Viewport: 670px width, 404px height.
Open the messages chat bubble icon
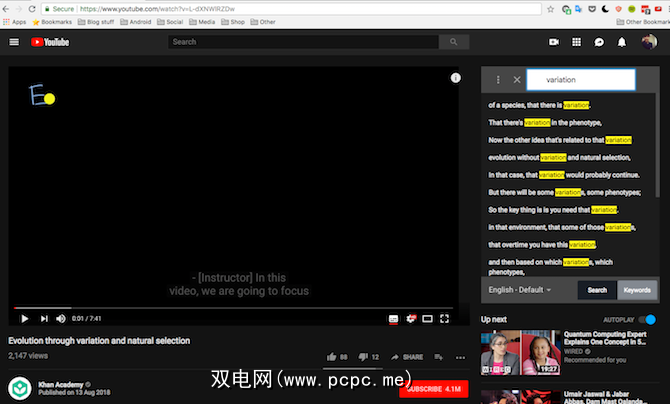(x=599, y=42)
